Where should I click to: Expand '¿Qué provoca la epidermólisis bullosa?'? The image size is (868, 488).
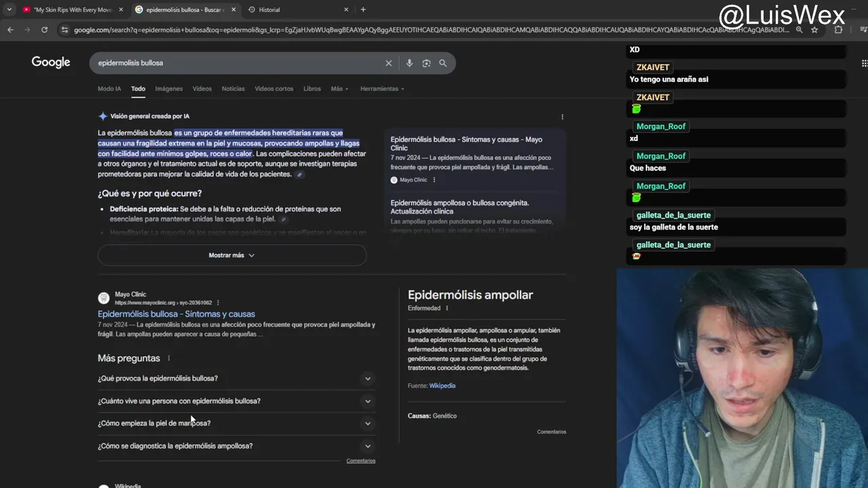236,378
